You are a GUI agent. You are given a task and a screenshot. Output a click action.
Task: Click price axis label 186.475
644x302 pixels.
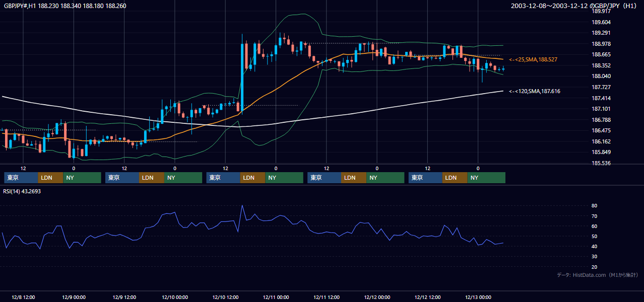602,131
